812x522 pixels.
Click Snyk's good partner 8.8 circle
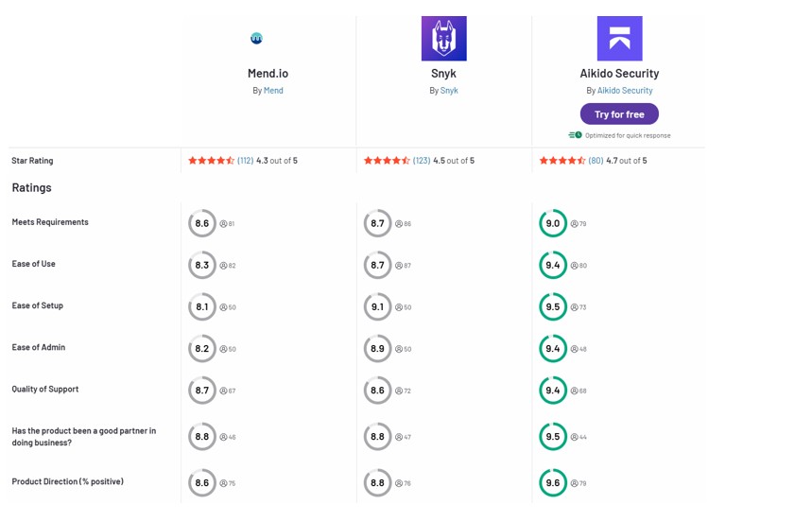(377, 437)
